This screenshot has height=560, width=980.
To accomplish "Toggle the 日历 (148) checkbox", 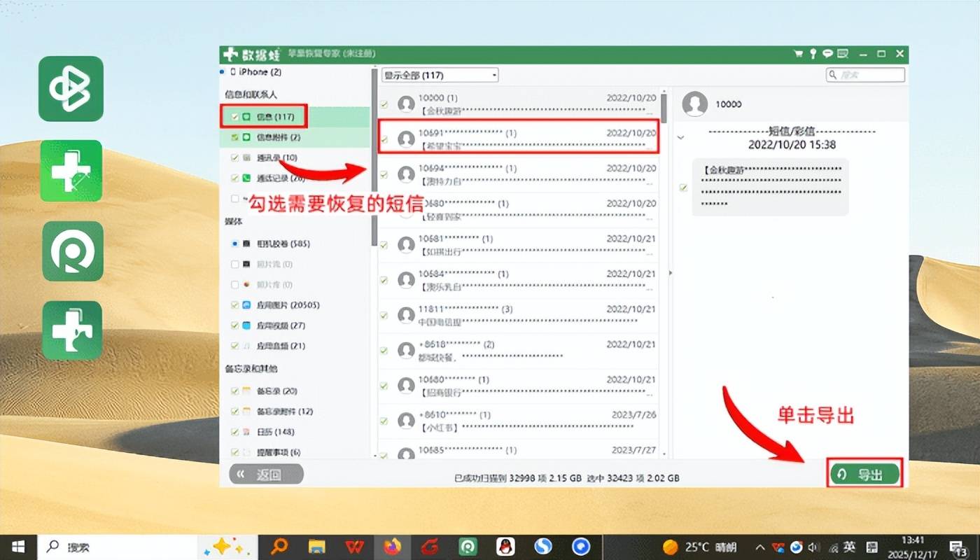I will 234,432.
